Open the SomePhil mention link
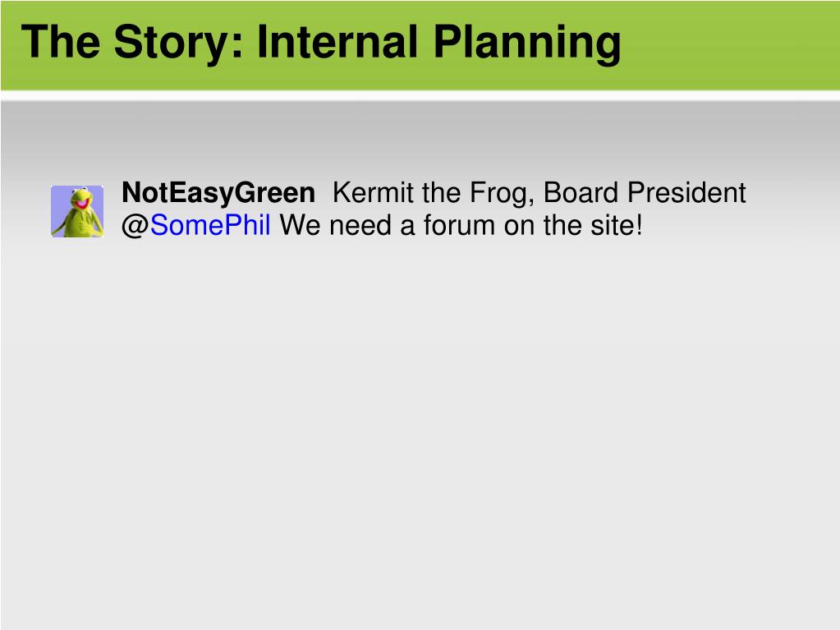The image size is (840, 630). pyautogui.click(x=210, y=225)
